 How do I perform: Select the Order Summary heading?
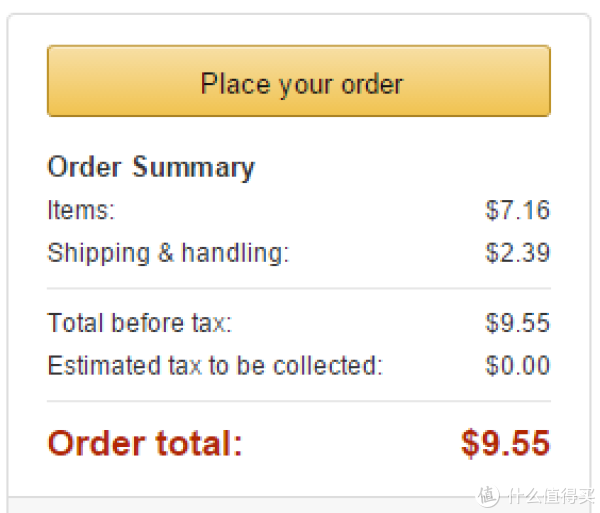click(151, 168)
